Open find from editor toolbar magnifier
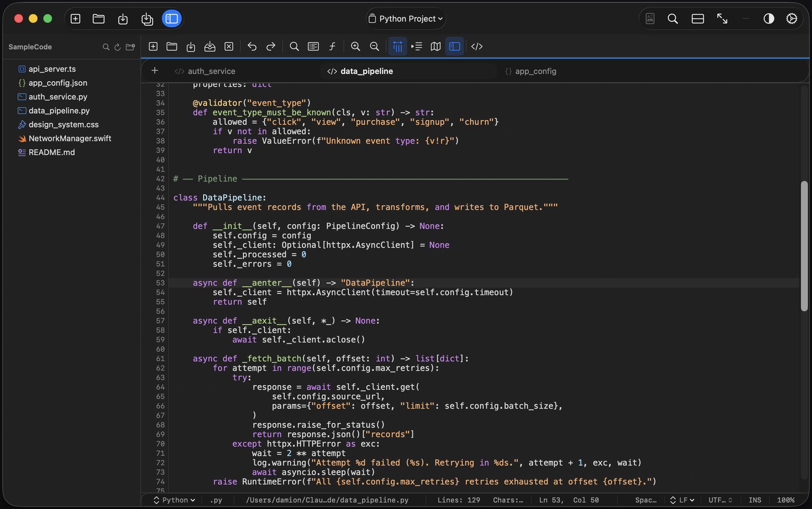Image resolution: width=812 pixels, height=509 pixels. point(294,47)
